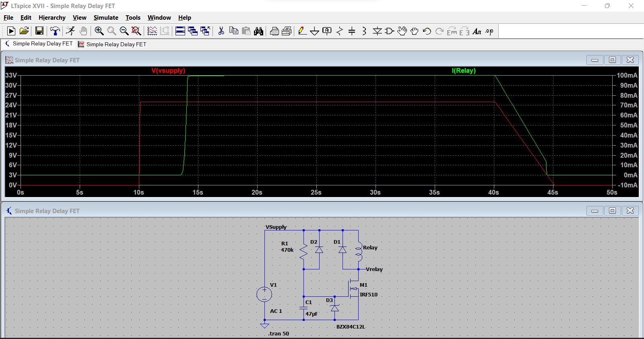This screenshot has width=644, height=339.
Task: Open the View menu
Action: pyautogui.click(x=79, y=18)
